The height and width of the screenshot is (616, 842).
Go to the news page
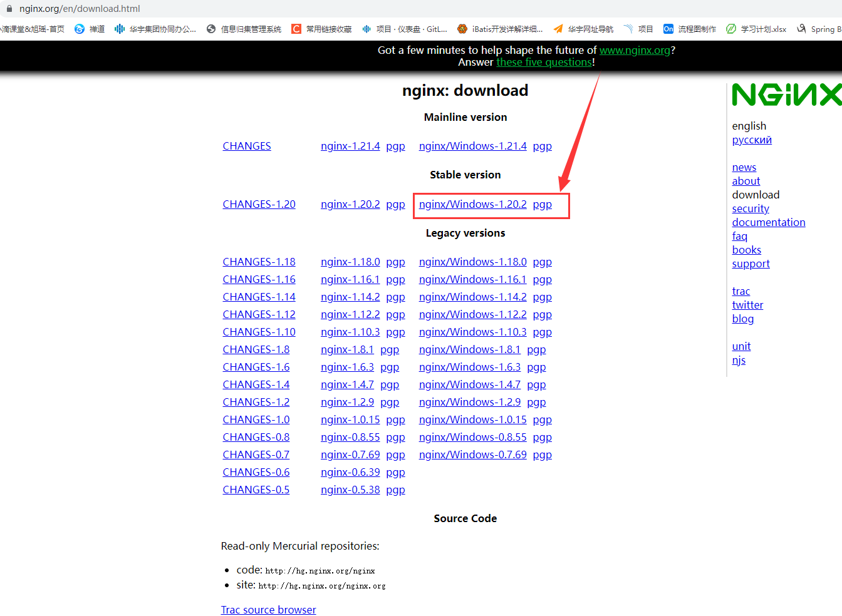(744, 167)
